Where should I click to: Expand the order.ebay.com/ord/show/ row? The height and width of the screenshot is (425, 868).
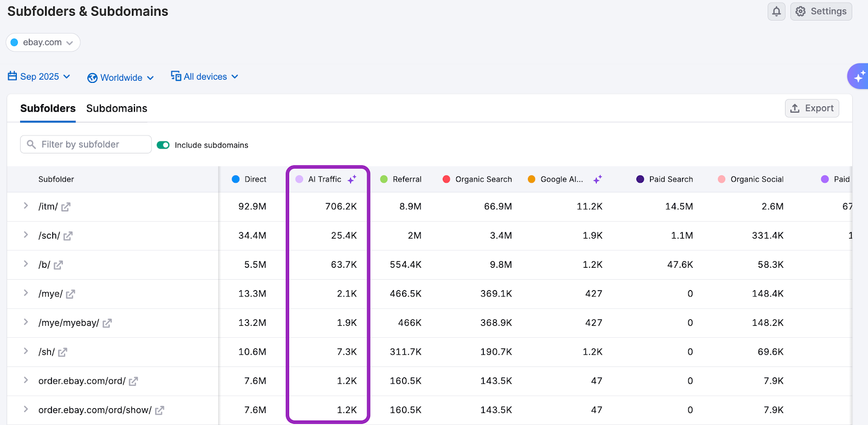click(x=25, y=410)
